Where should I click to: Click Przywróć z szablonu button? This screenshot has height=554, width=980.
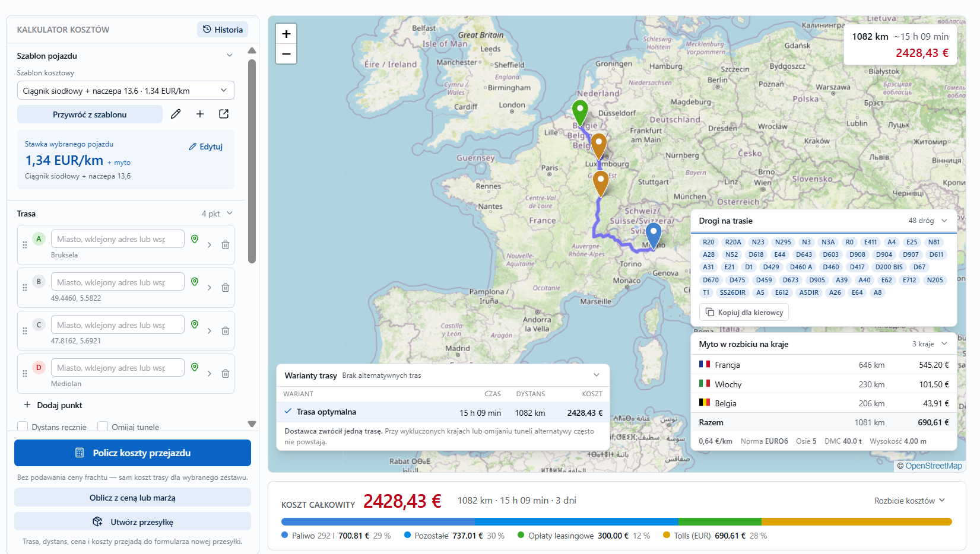[90, 114]
